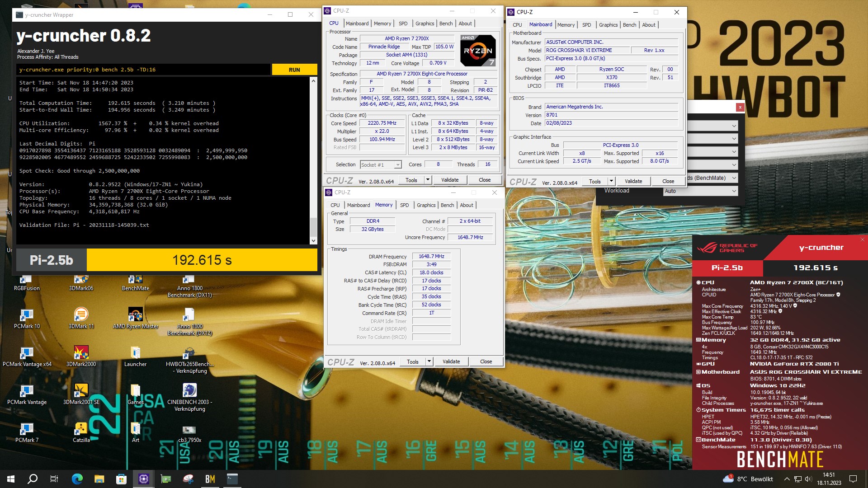868x488 pixels.
Task: Launch the Catzilla desktop icon
Action: pos(81,432)
